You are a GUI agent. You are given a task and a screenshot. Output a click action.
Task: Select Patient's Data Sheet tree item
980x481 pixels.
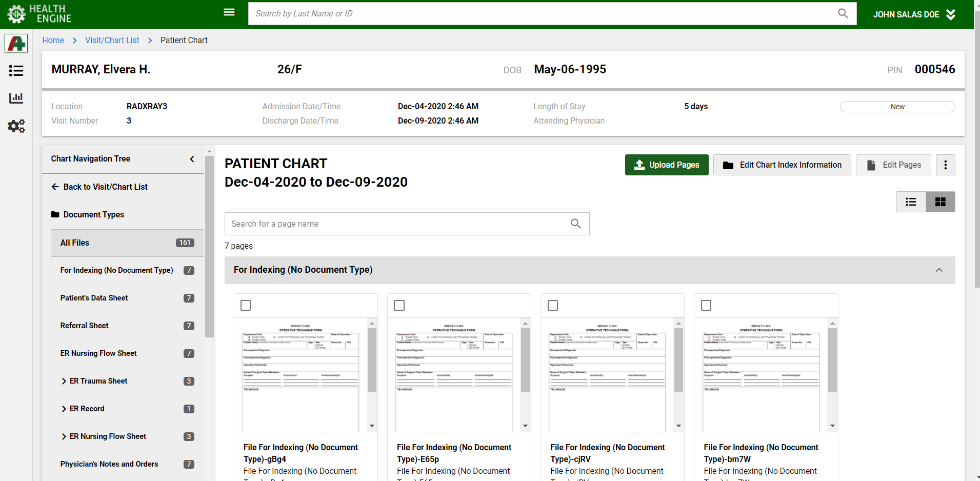[x=127, y=298]
